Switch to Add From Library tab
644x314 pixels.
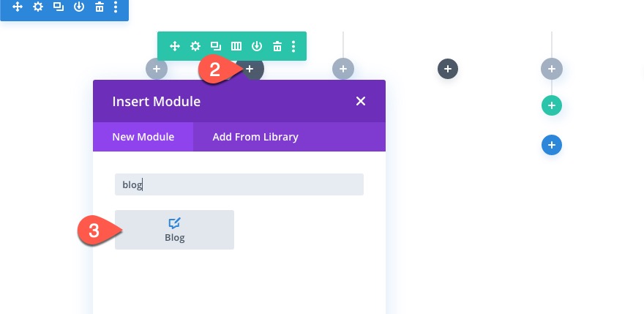255,137
